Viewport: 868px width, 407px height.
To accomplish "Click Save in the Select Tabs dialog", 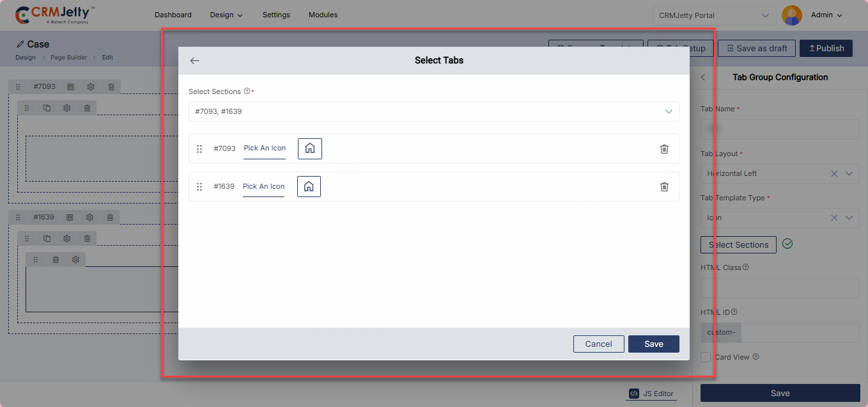I will (653, 344).
